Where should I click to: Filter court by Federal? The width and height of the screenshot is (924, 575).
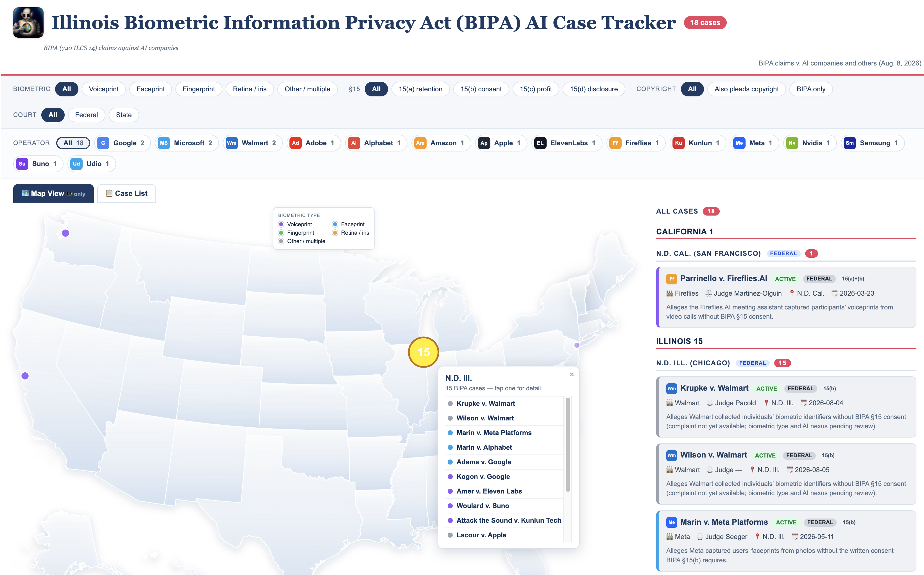point(86,115)
